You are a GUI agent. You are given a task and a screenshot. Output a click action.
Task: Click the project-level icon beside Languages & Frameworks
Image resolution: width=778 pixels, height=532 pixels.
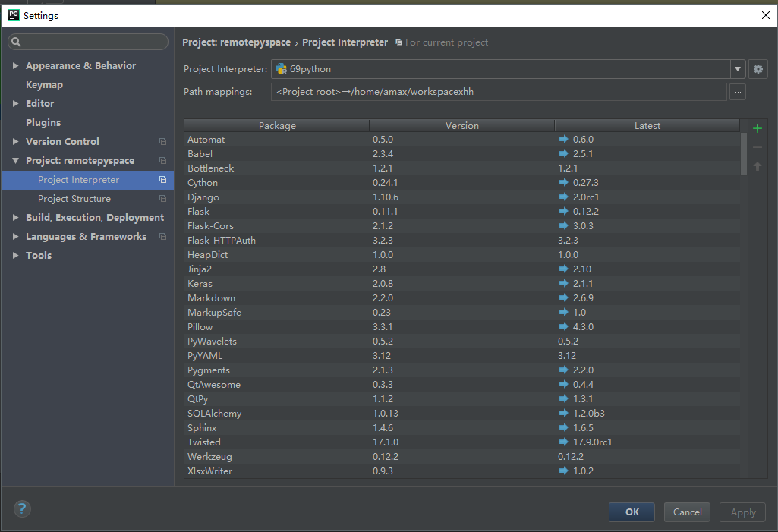tap(162, 237)
